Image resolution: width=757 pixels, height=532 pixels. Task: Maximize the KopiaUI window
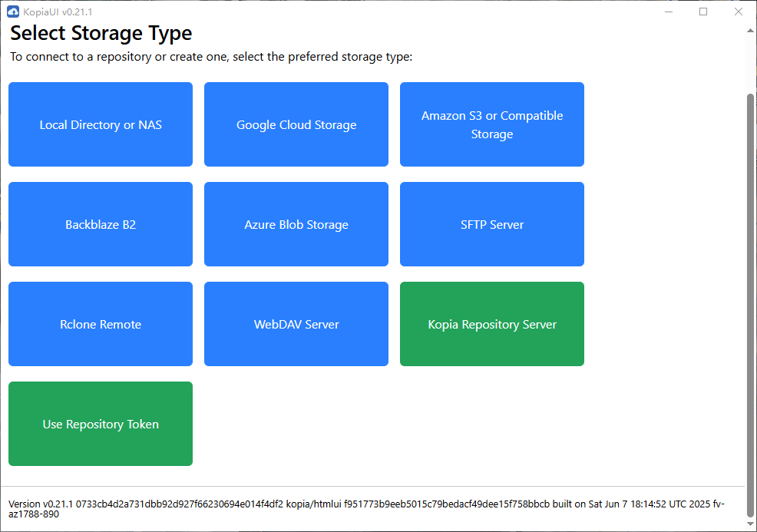703,12
